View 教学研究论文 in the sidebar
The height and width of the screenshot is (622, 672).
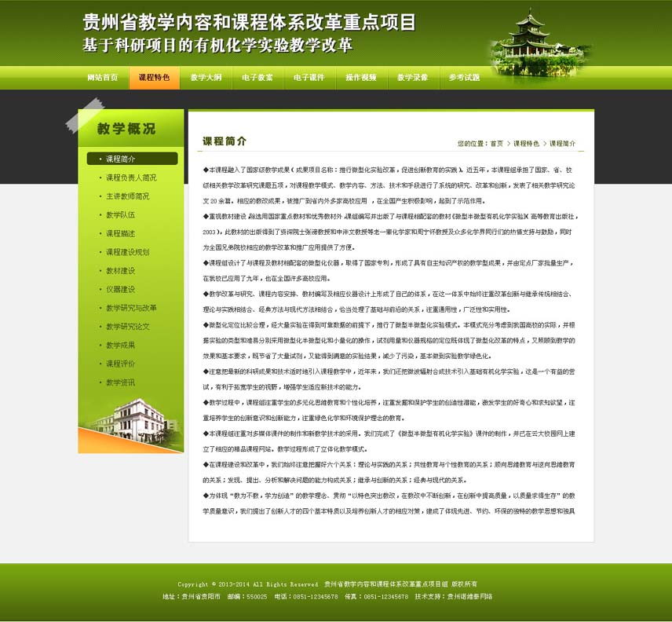point(128,327)
